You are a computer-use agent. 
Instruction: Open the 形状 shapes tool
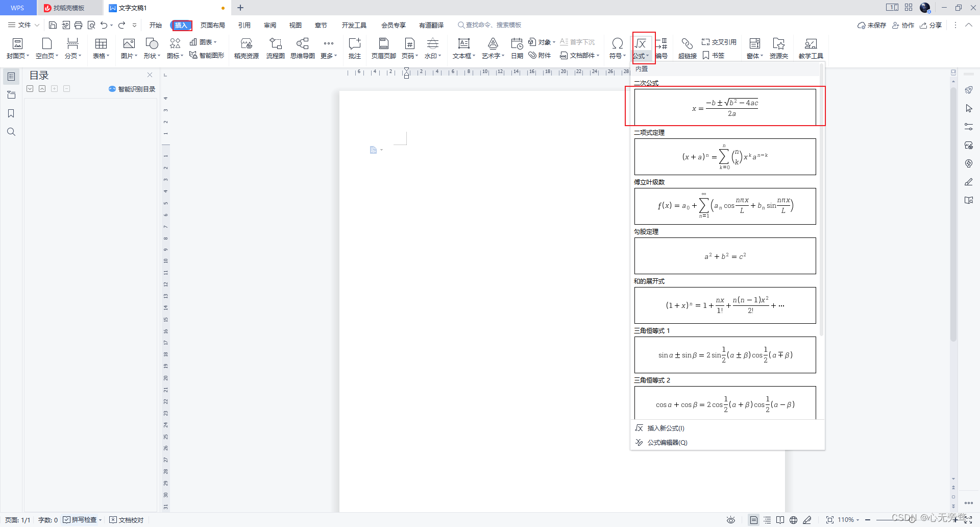[152, 49]
